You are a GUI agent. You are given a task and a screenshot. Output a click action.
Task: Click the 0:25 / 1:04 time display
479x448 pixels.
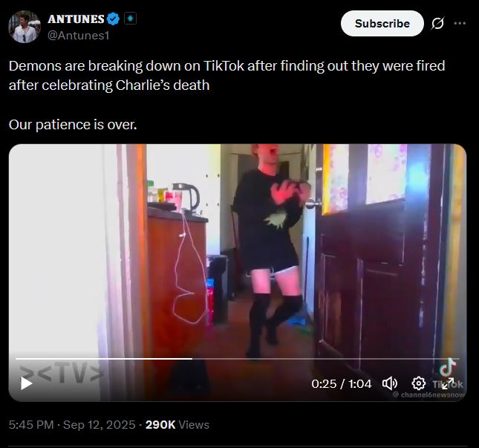342,384
